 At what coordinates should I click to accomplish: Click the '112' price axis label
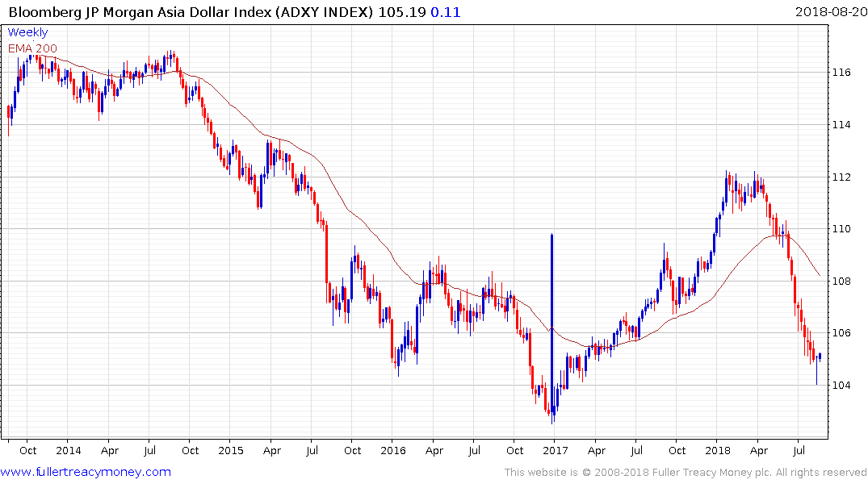tap(841, 177)
